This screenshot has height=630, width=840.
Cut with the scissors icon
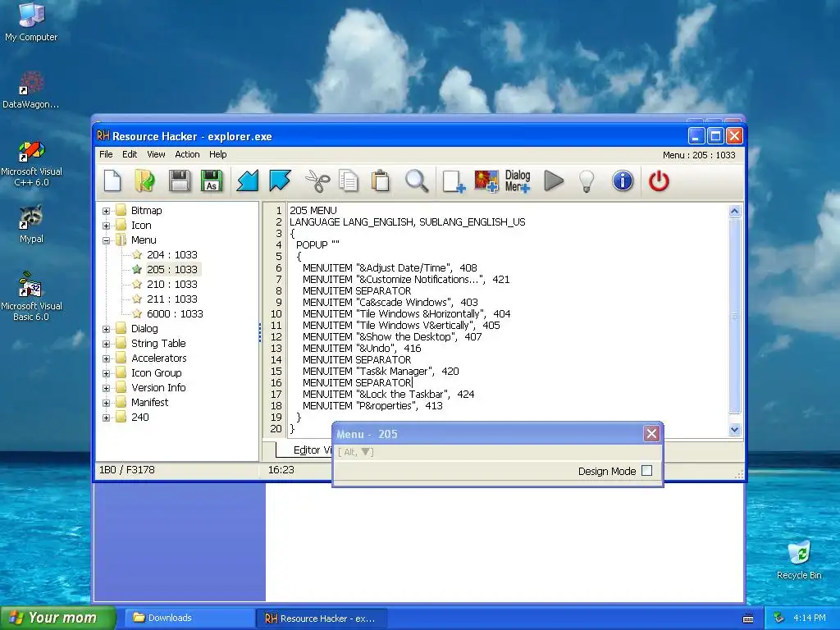click(317, 180)
